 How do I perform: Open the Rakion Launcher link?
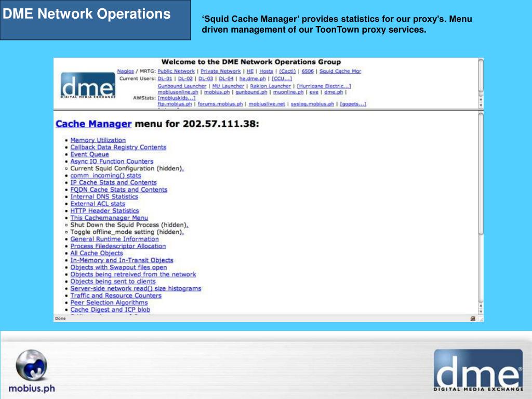click(270, 86)
